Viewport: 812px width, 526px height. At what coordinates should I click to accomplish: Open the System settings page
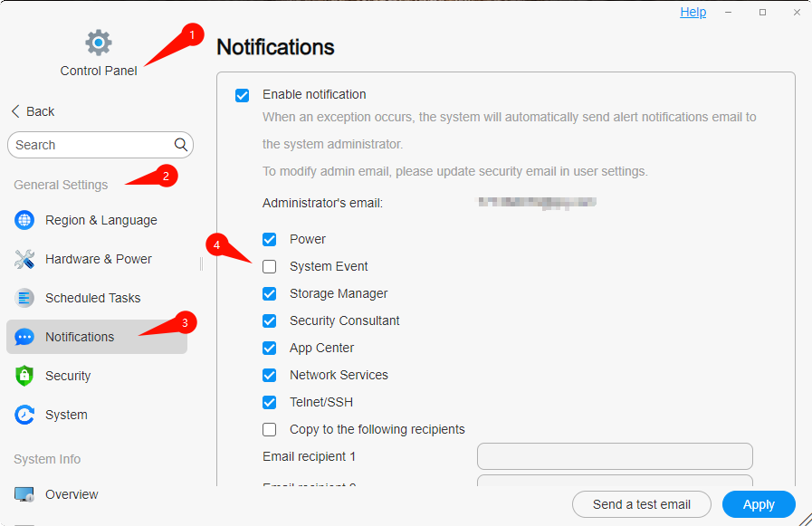pos(97,415)
